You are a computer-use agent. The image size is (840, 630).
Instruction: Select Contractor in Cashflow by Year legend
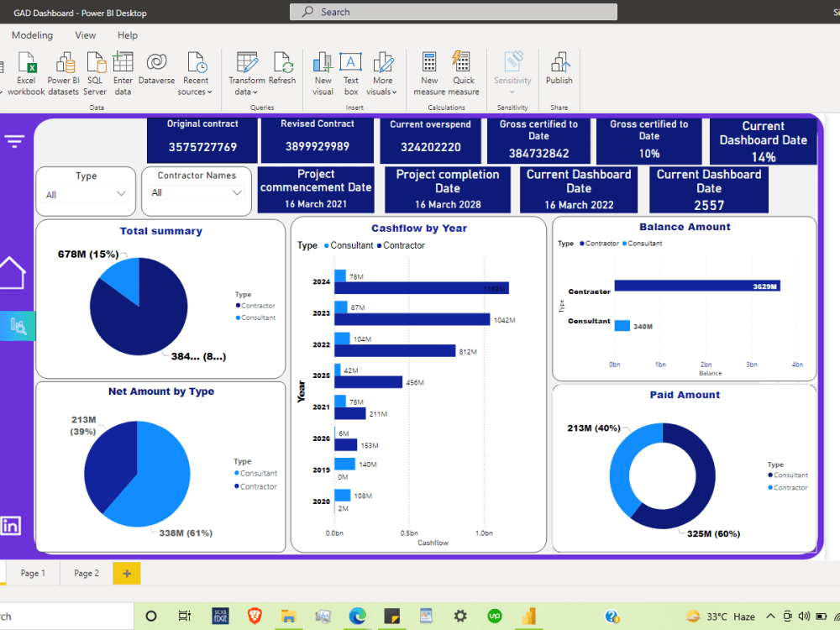[401, 245]
